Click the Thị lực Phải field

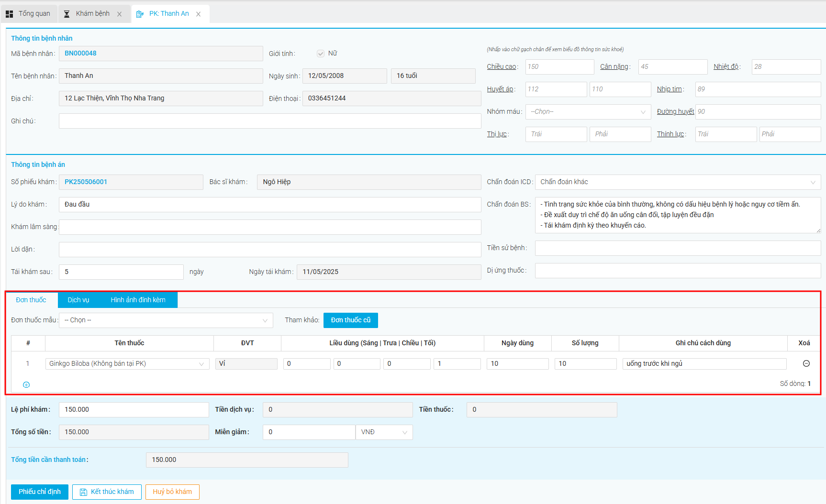coord(620,134)
